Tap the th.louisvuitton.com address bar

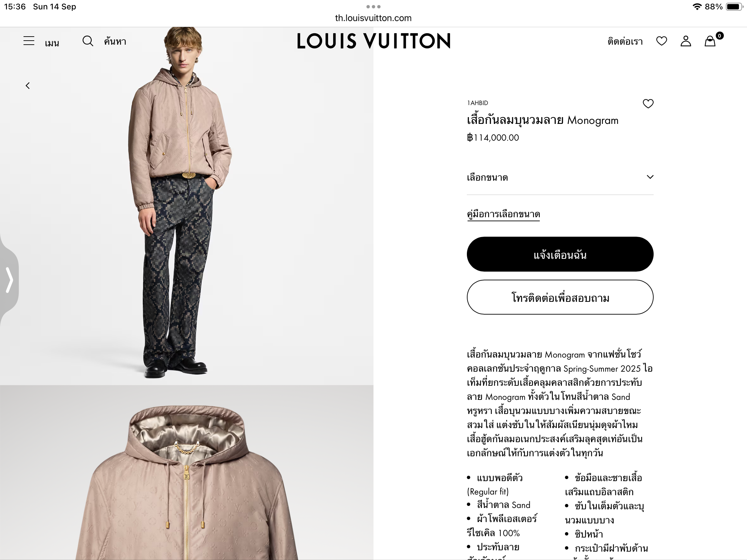pos(373,18)
